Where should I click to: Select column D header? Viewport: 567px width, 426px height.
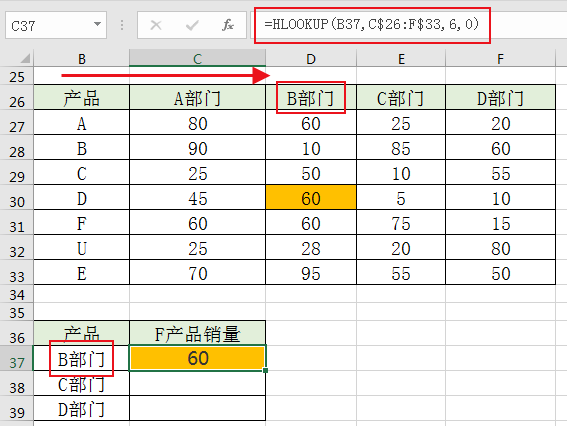tap(311, 59)
